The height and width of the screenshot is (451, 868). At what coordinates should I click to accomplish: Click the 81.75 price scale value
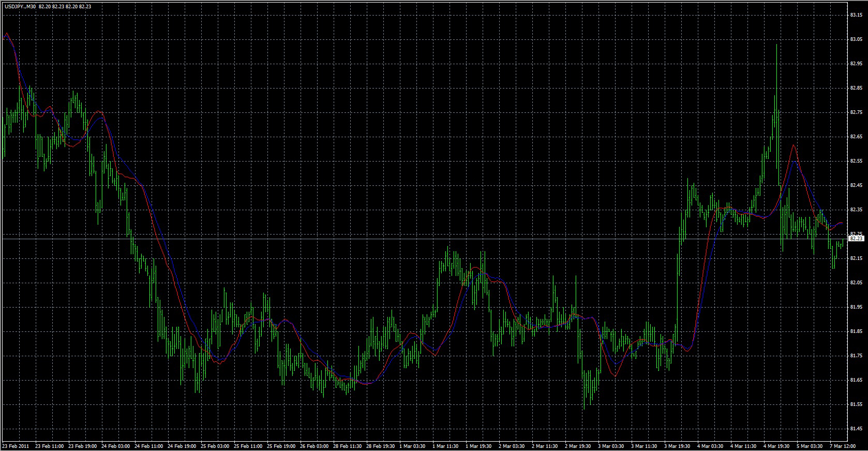click(856, 356)
